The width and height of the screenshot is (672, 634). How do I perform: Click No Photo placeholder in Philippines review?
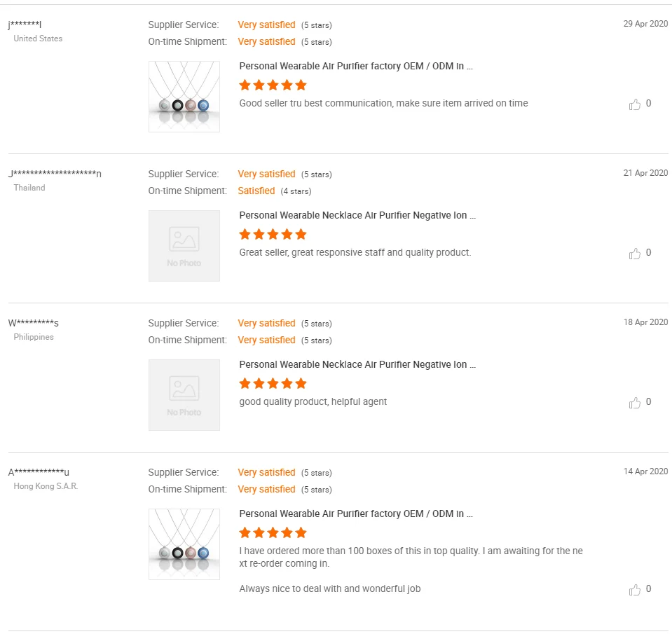click(x=184, y=395)
